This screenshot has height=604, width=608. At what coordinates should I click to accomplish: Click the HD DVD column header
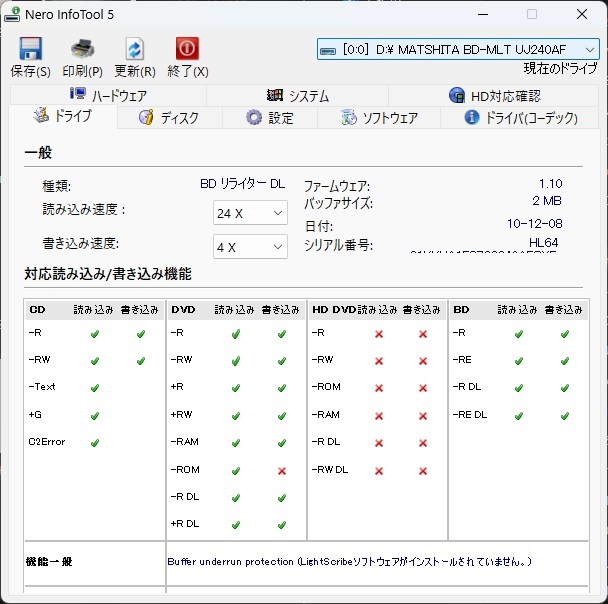coord(334,310)
